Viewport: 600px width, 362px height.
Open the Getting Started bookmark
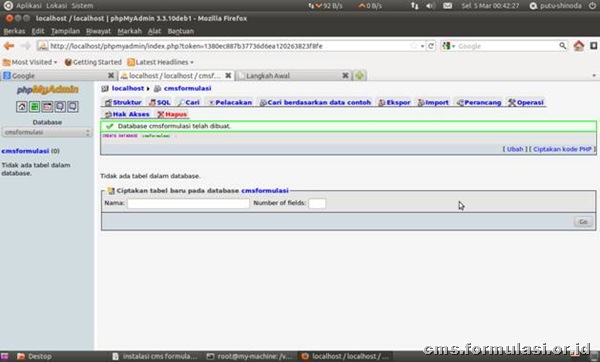point(93,62)
